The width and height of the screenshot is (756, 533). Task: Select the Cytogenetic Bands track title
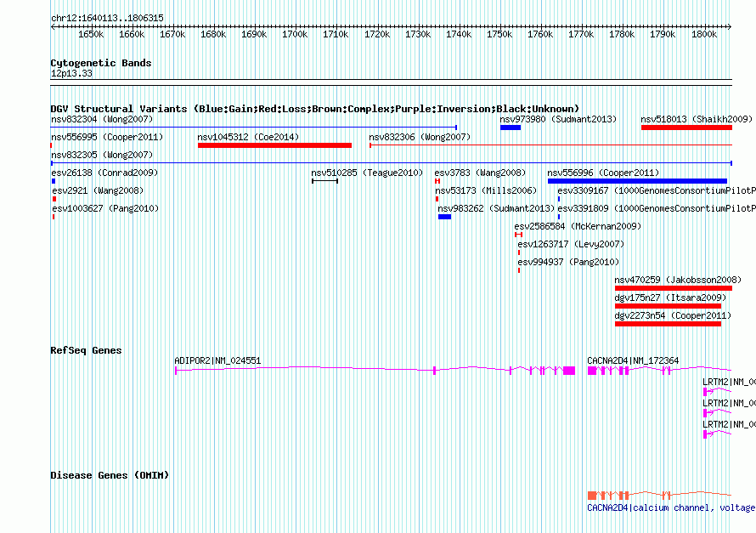coord(101,63)
